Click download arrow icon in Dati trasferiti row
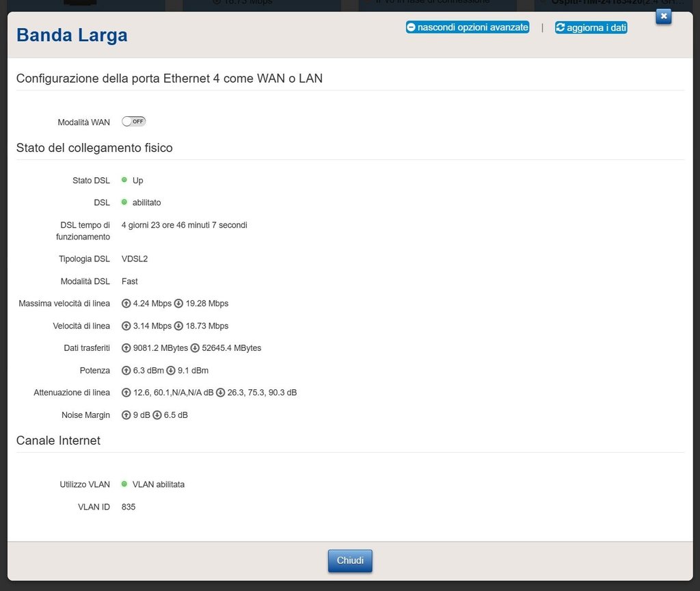Screen dimensions: 700x591 click(195, 348)
